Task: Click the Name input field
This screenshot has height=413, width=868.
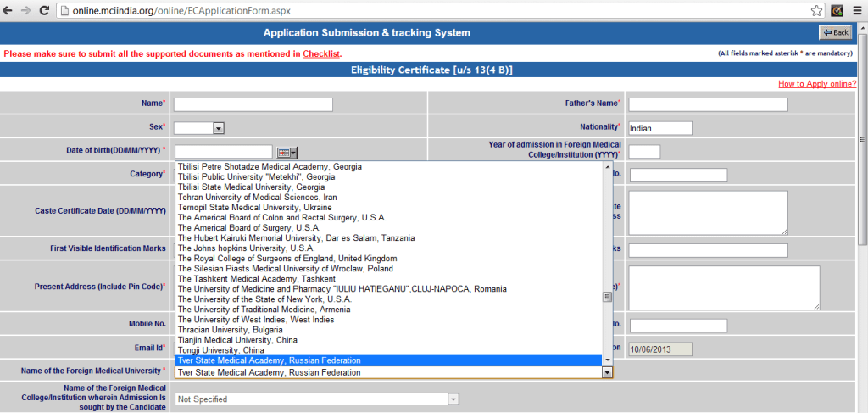Action: [x=253, y=104]
